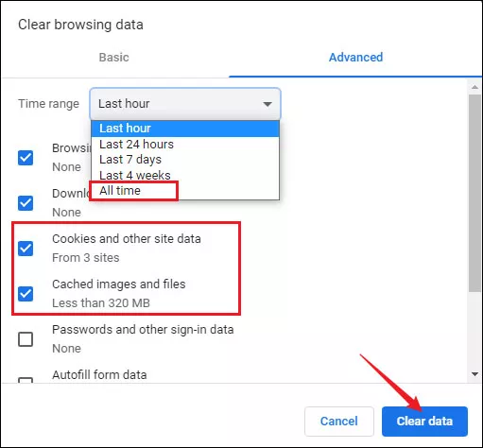The height and width of the screenshot is (448, 483).
Task: Enable 'Passwords and other sign-in data' checkbox
Action: [x=26, y=339]
